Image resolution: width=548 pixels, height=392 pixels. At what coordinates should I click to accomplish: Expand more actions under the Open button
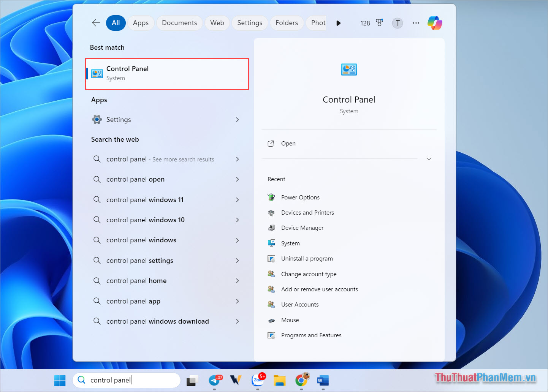[429, 158]
